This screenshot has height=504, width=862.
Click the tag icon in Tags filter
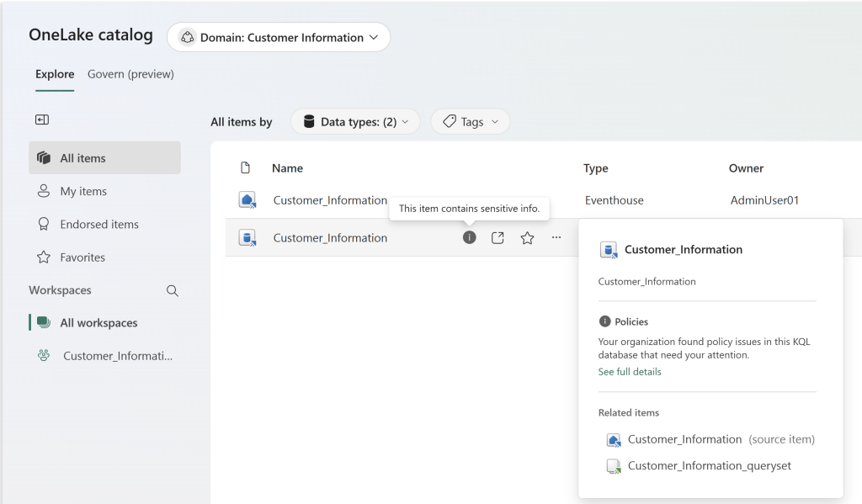[x=450, y=121]
